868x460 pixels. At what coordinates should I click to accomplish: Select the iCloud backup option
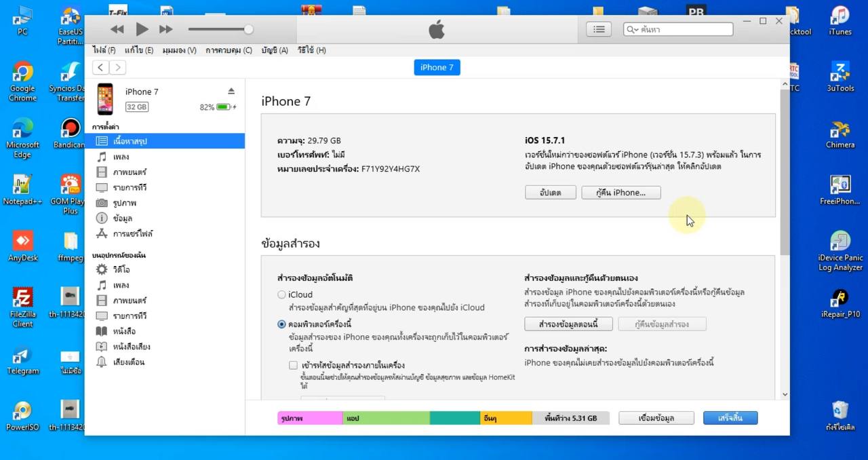[281, 294]
